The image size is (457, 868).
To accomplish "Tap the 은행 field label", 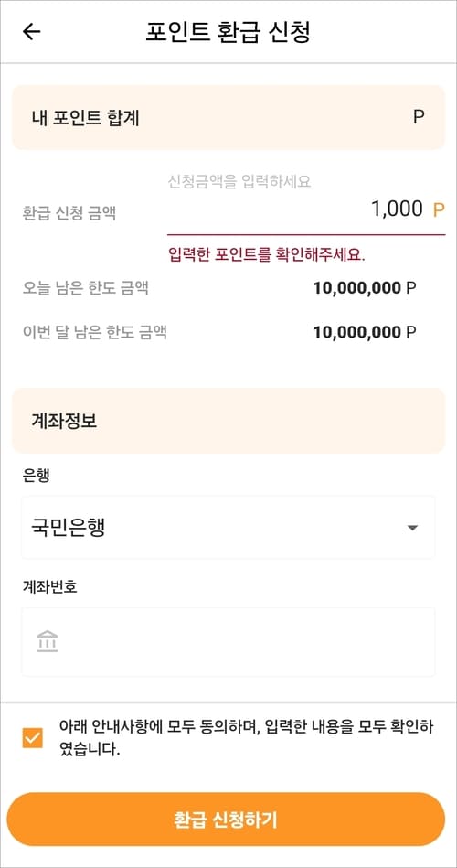I will [x=36, y=475].
